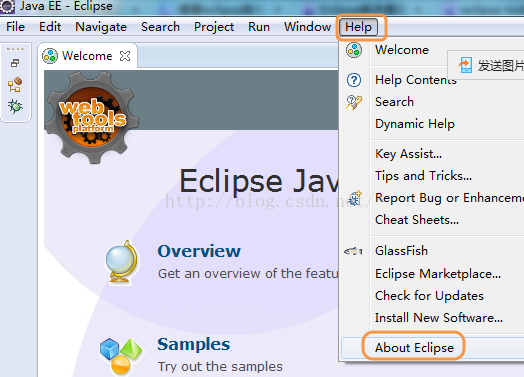The image size is (524, 377).
Task: Click the 'Try out the samples' text
Action: (x=220, y=367)
